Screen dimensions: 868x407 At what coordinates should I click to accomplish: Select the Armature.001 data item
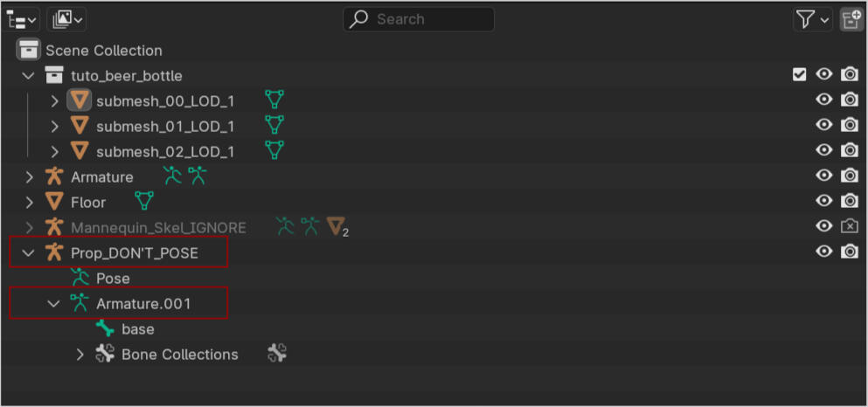142,304
